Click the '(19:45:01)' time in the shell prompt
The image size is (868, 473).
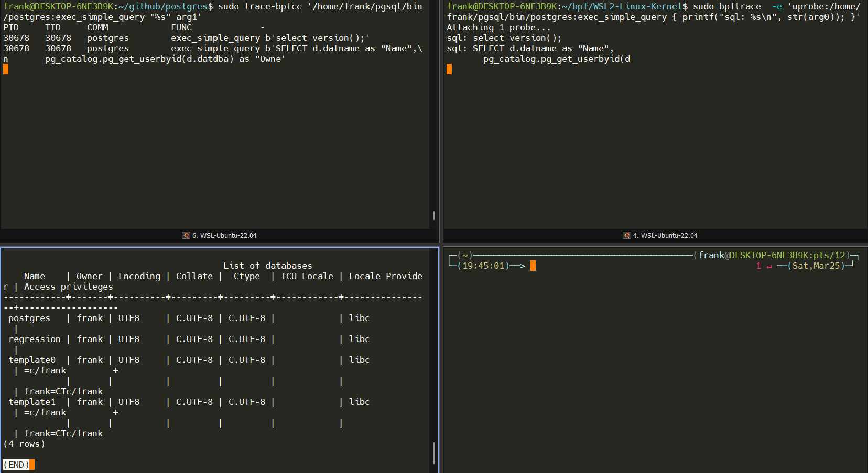[x=483, y=266]
